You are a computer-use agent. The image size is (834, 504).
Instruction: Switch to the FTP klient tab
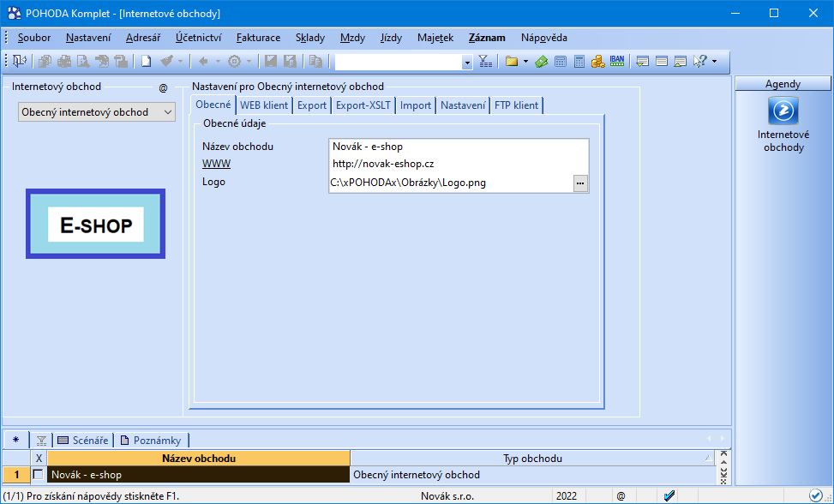[517, 105]
